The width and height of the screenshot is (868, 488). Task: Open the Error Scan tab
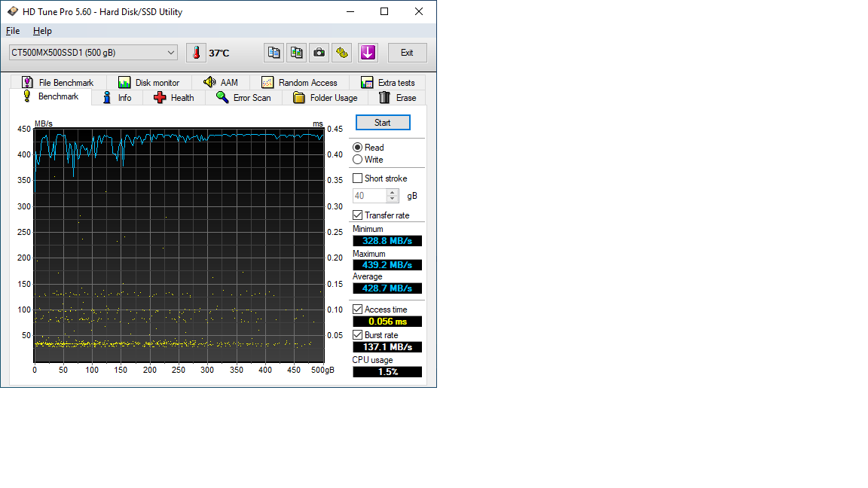243,98
